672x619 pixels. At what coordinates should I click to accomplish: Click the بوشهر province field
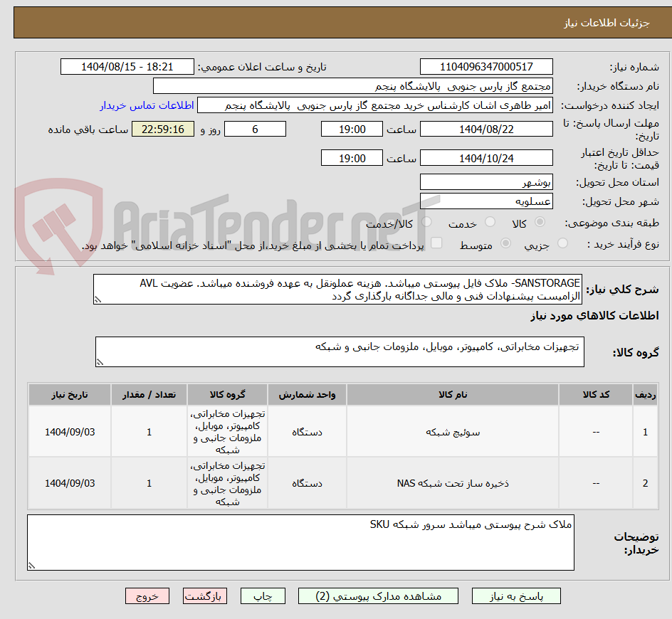pyautogui.click(x=486, y=181)
